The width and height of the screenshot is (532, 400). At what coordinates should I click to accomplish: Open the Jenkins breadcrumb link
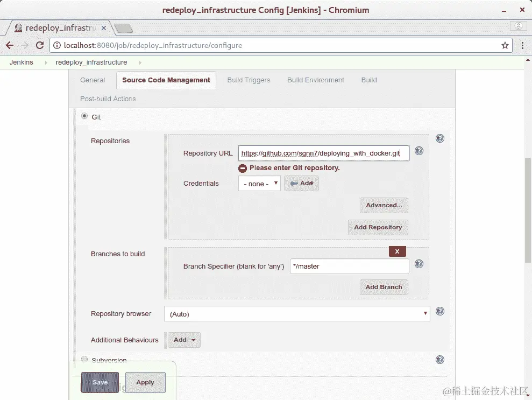[x=22, y=62]
